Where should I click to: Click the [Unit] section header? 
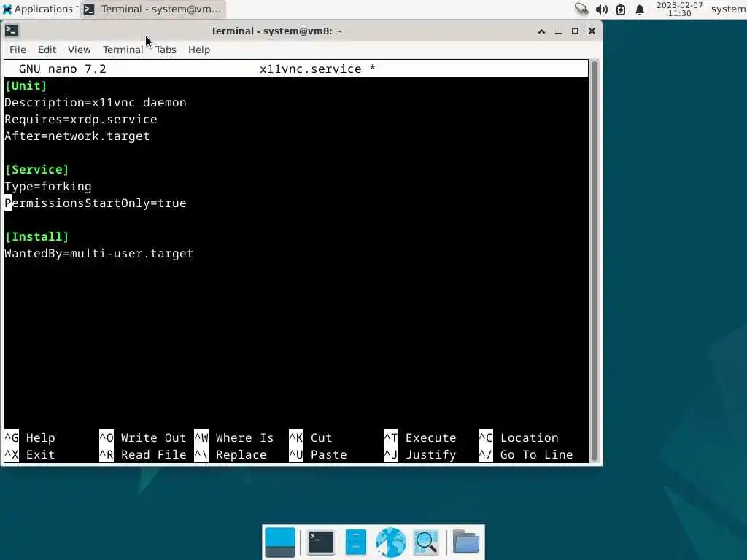(x=26, y=86)
